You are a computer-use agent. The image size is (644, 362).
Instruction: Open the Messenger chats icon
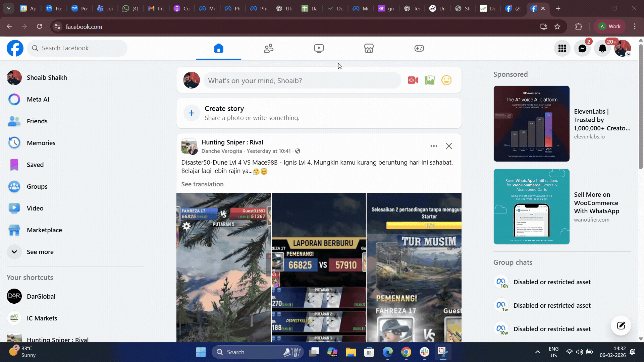[582, 49]
